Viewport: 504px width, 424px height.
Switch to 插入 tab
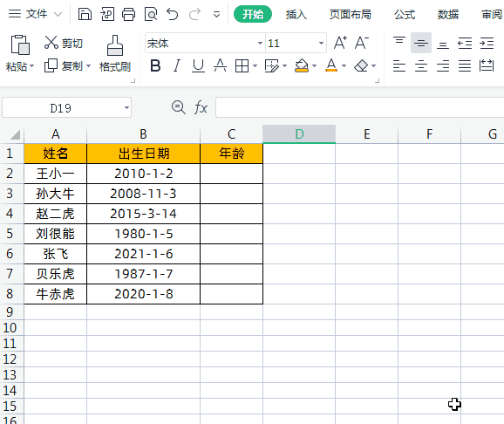(x=296, y=14)
